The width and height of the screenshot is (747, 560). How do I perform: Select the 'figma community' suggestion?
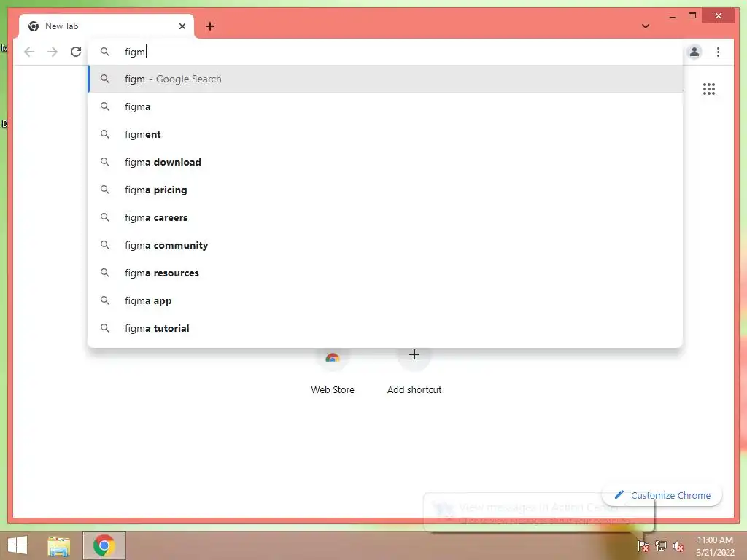[386, 245]
